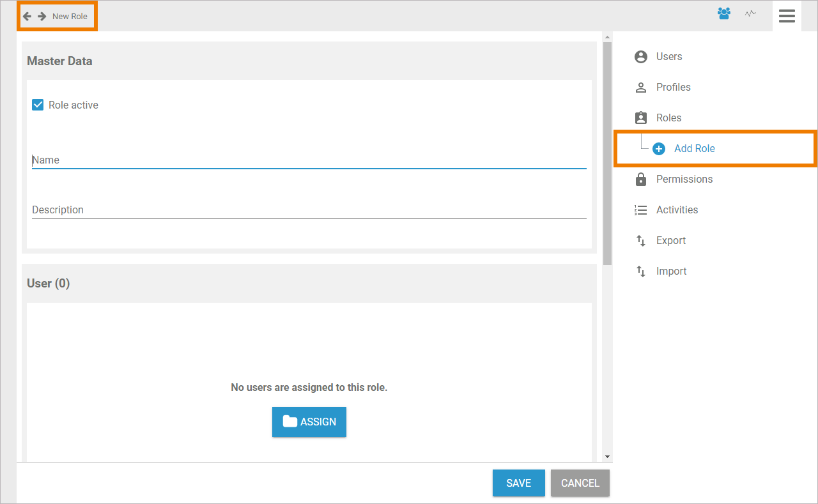818x504 pixels.
Task: Click the Permissions lock icon
Action: [641, 179]
